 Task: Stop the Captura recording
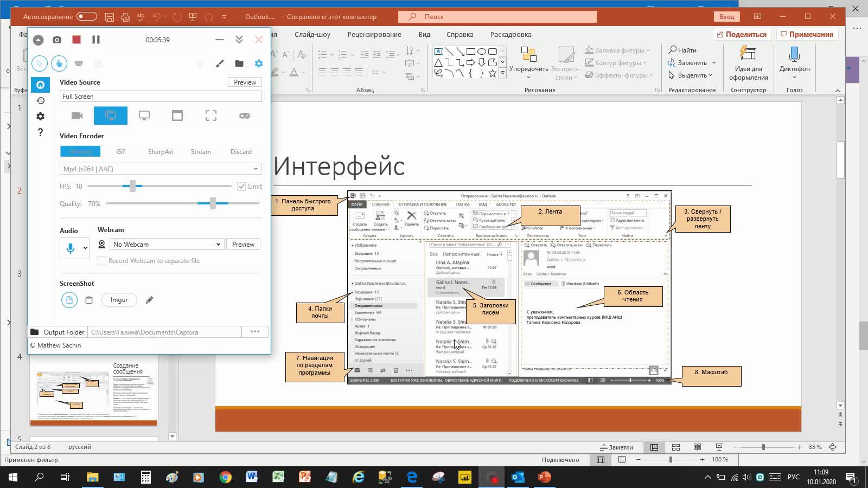tap(76, 40)
